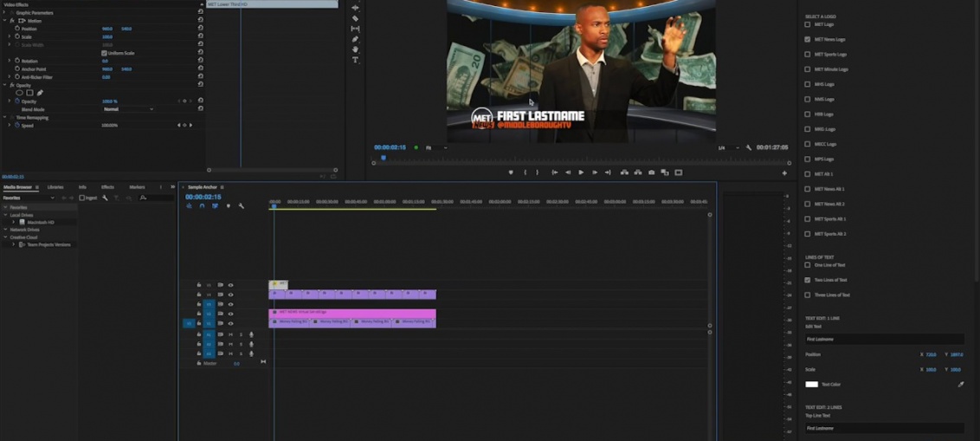980x441 pixels.
Task: Click the Text Color eyedropper
Action: pos(961,384)
